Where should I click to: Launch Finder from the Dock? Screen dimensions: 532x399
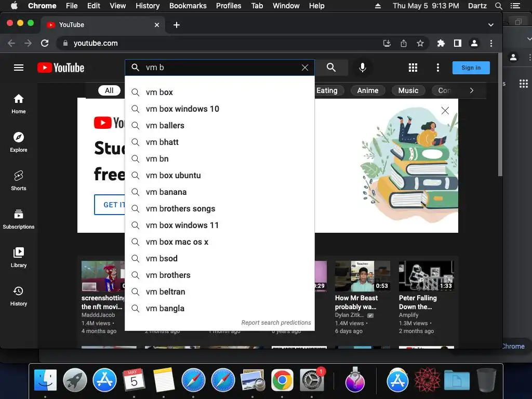pos(45,380)
